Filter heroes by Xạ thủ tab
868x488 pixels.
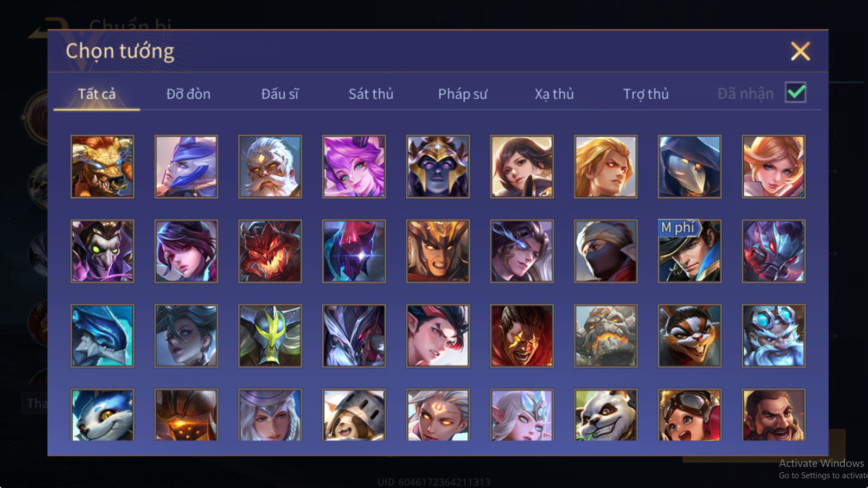(554, 94)
